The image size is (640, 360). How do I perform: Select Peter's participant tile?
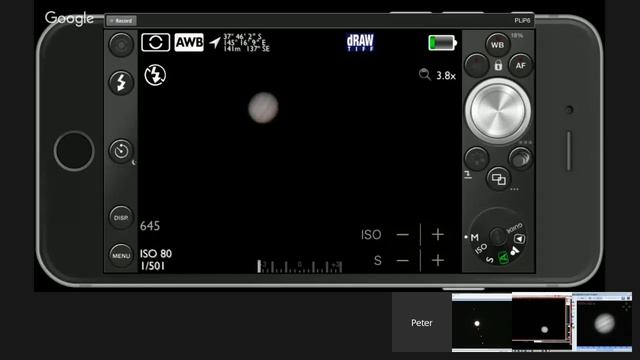422,322
